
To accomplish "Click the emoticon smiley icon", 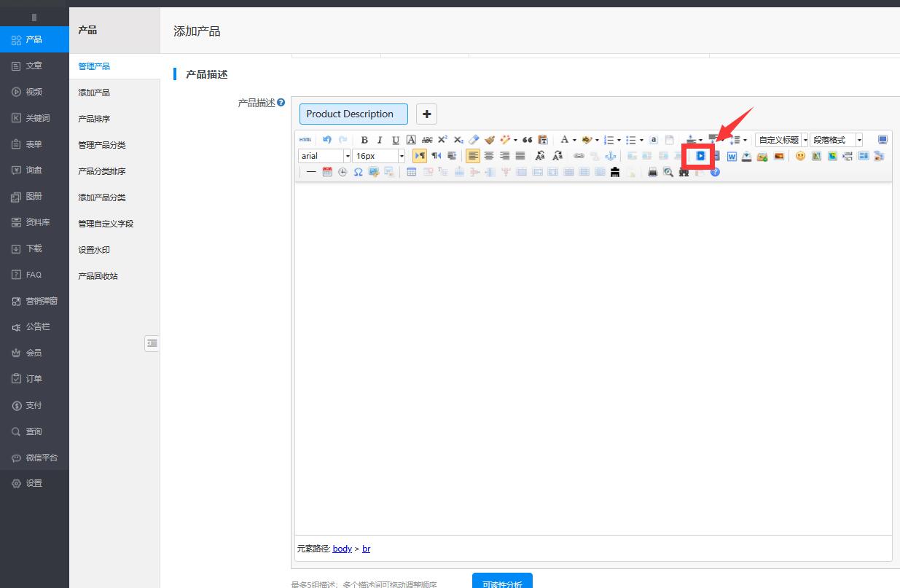I will pos(800,156).
